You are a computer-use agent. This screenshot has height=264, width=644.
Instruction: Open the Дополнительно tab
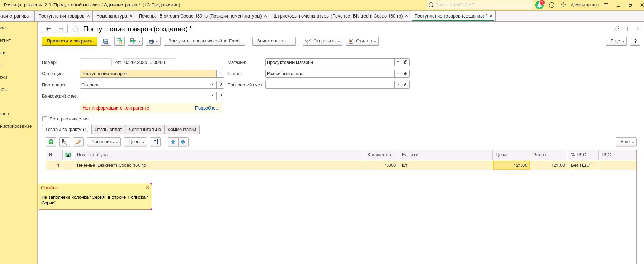click(144, 130)
